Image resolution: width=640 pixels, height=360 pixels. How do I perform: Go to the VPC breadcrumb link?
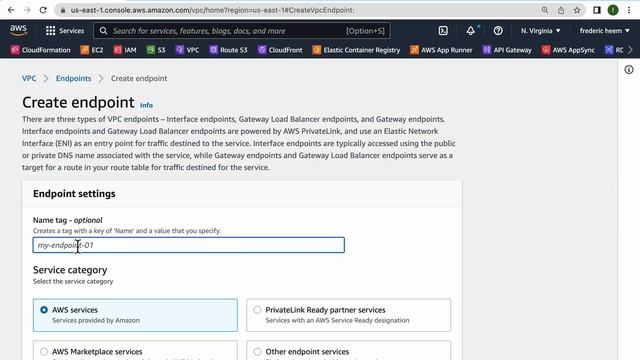29,78
